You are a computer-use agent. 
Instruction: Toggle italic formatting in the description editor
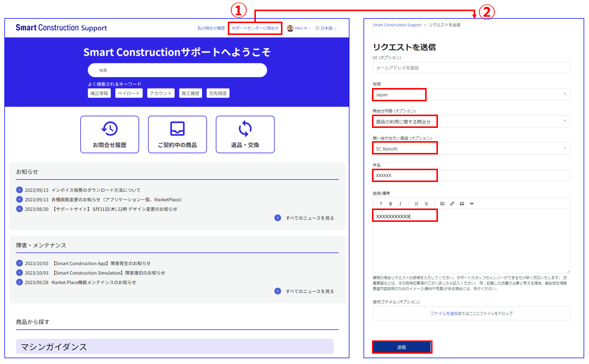coord(400,204)
